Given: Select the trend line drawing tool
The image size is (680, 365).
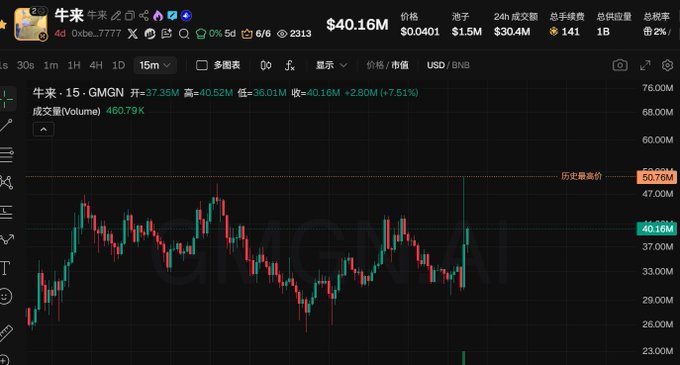Looking at the screenshot, I should (x=6, y=126).
